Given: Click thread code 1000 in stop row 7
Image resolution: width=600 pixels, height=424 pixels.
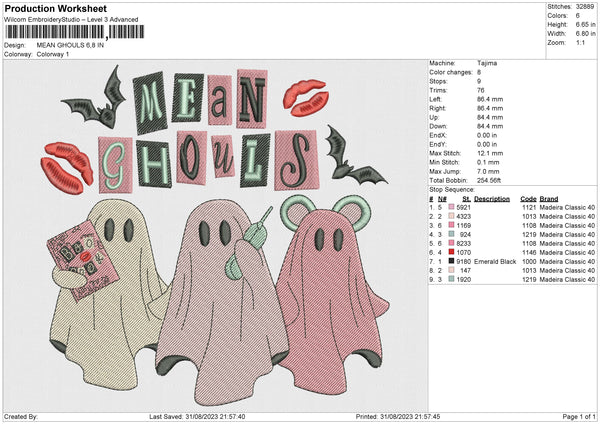Looking at the screenshot, I should point(529,262).
